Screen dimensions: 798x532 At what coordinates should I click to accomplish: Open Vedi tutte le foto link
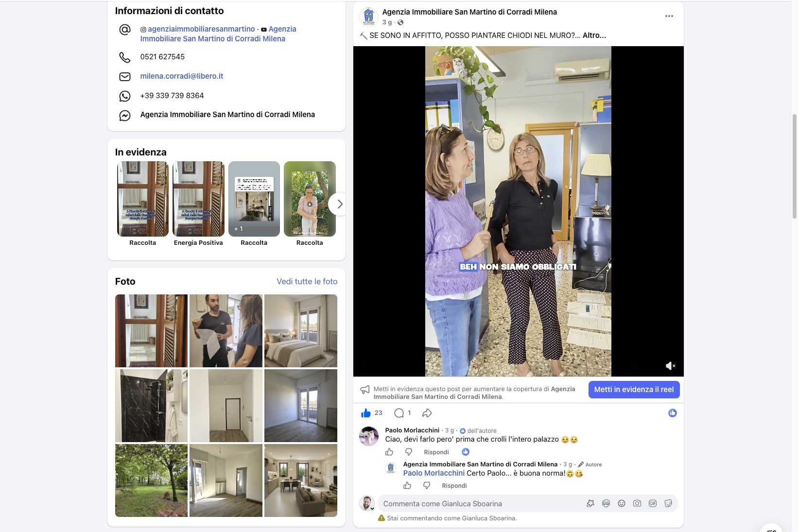point(307,281)
